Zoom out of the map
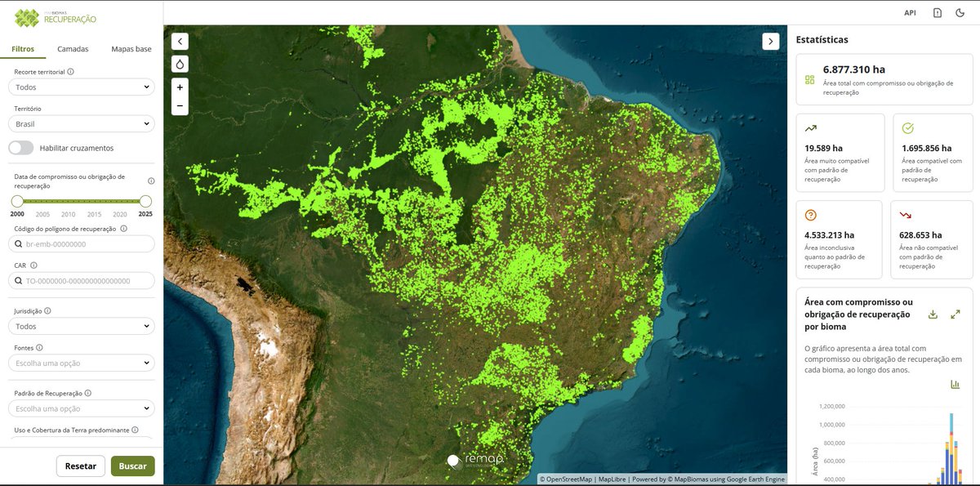Viewport: 980px width, 486px height. click(x=180, y=106)
